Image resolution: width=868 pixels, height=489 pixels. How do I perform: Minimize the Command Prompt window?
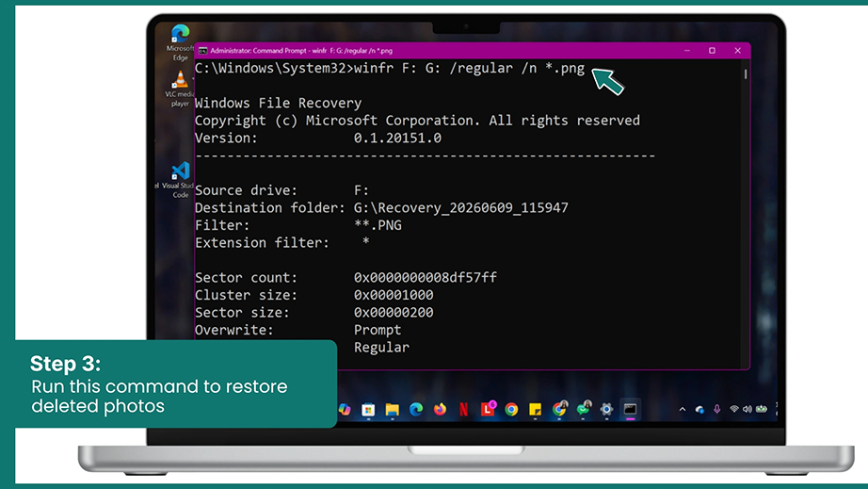pos(687,50)
